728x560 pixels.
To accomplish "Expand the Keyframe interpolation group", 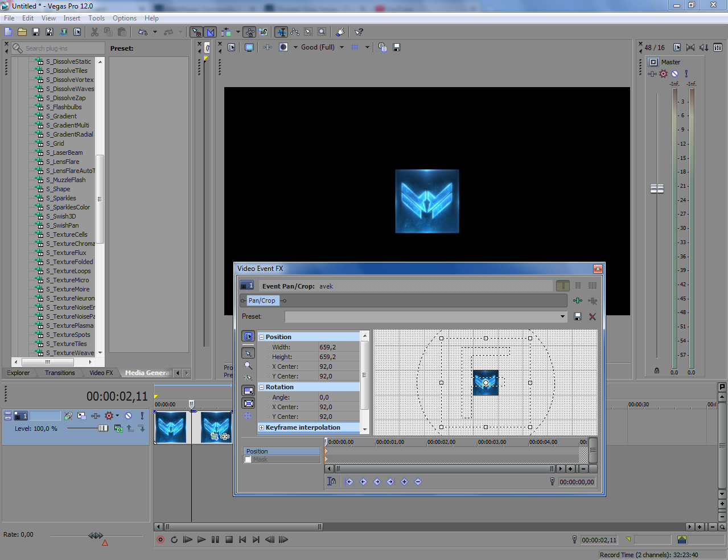I will [x=262, y=427].
